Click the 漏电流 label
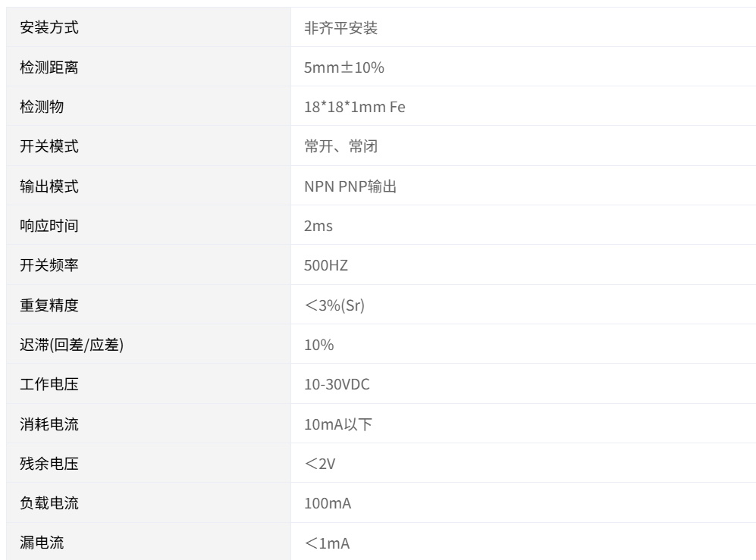The height and width of the screenshot is (560, 756). pyautogui.click(x=42, y=543)
